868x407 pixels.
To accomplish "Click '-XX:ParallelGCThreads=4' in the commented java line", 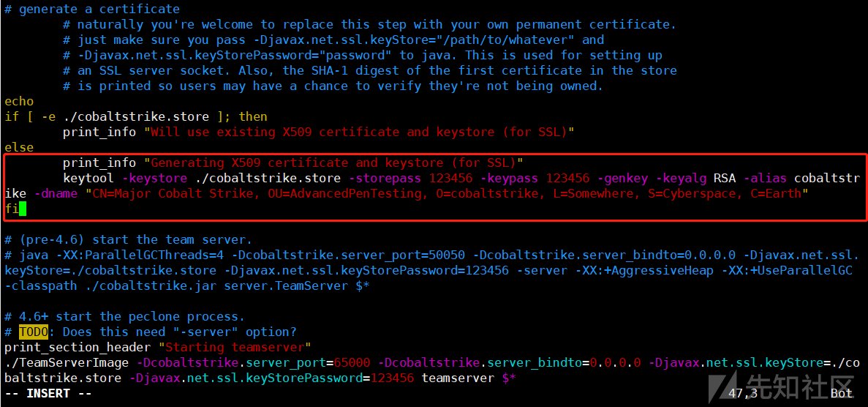I will pos(140,255).
